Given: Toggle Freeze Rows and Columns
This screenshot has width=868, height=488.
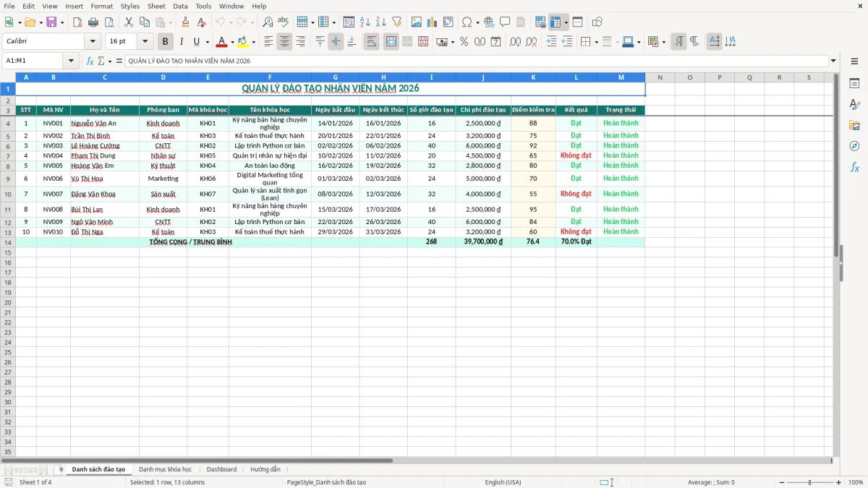Looking at the screenshot, I should (x=556, y=22).
